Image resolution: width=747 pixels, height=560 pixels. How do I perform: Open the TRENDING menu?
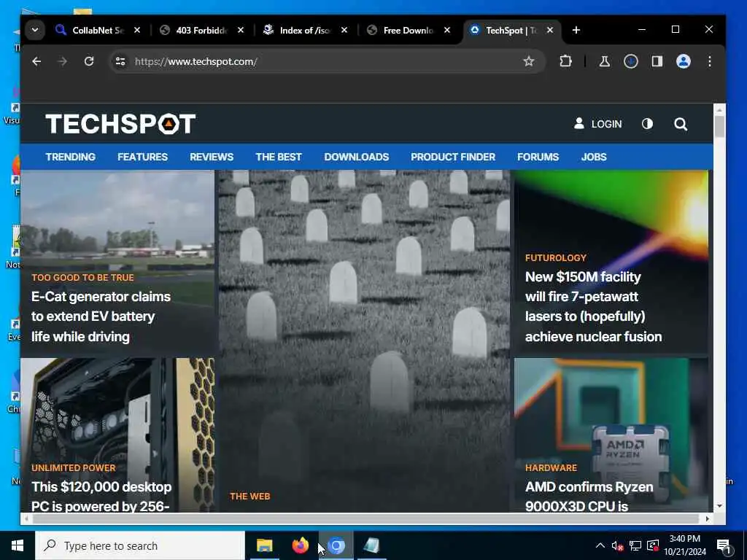71,157
